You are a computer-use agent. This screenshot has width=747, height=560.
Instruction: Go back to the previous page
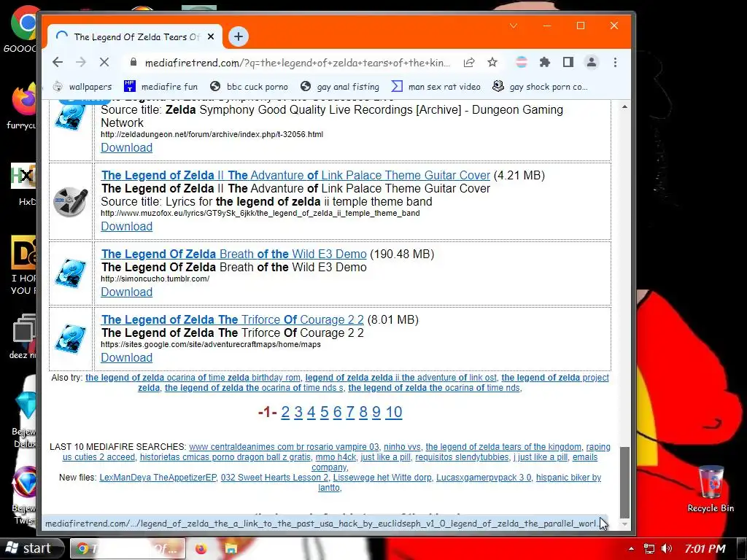point(58,63)
